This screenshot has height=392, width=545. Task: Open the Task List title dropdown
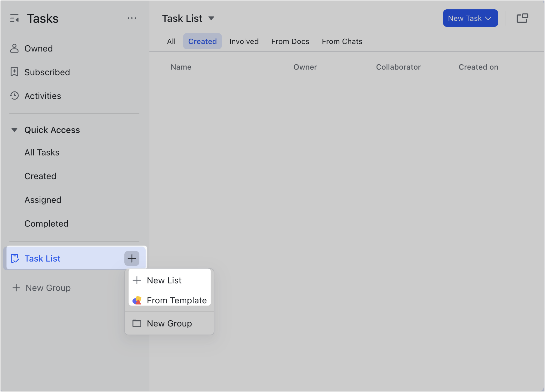(x=211, y=18)
